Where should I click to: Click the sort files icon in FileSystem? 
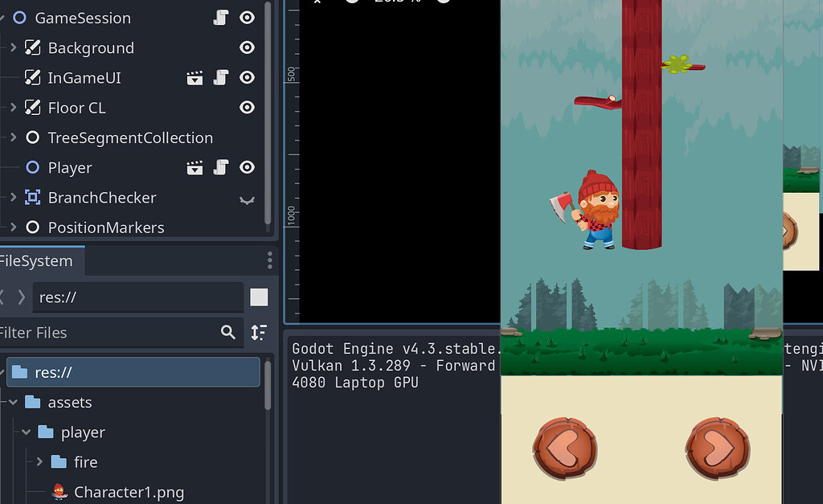click(x=259, y=332)
